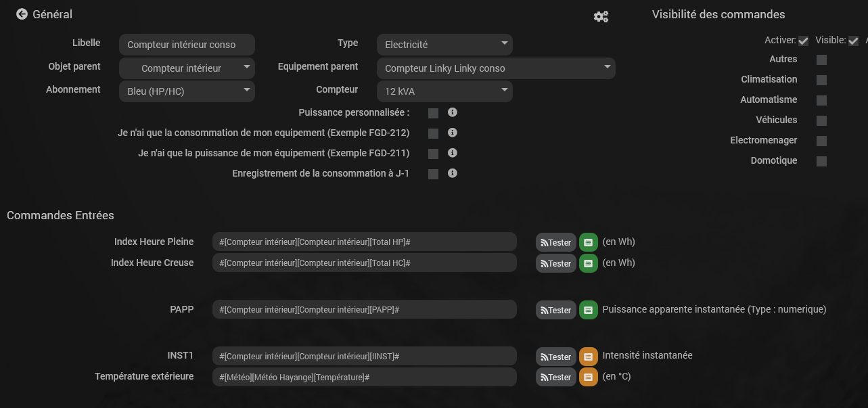Toggle the Activer checkbox
This screenshot has height=408, width=868.
[x=803, y=41]
